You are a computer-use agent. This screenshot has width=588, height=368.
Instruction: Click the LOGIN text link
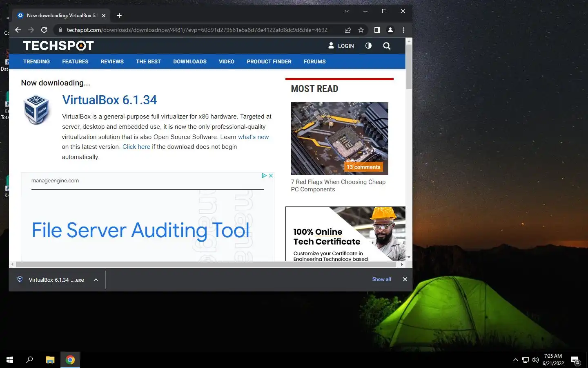pos(346,46)
